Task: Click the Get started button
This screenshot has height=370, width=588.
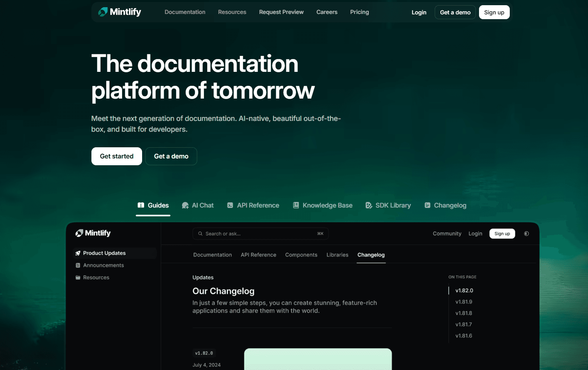Action: (x=117, y=156)
